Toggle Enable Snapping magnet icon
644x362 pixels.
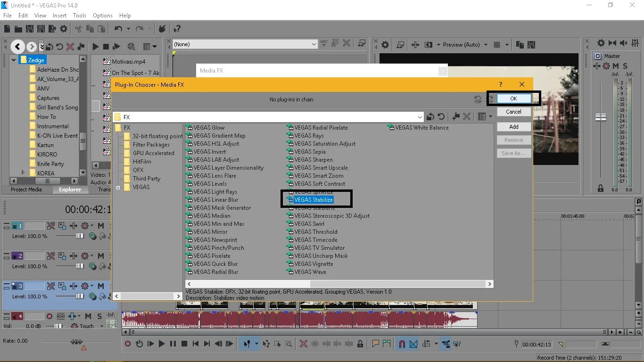pos(402,344)
